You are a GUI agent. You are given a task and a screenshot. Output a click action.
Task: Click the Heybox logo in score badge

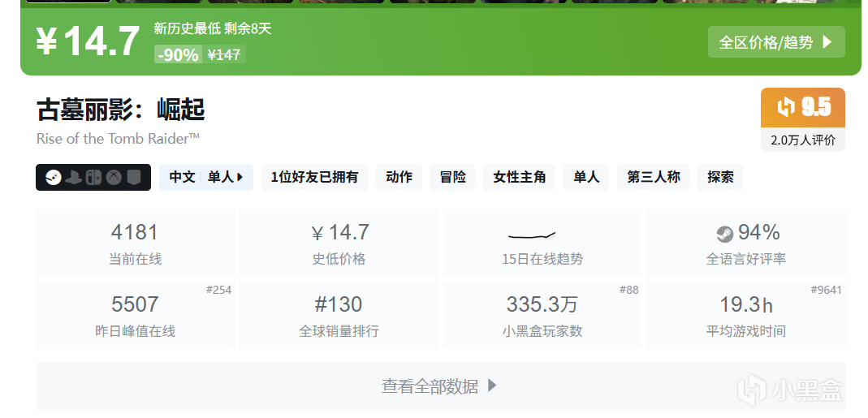[787, 107]
